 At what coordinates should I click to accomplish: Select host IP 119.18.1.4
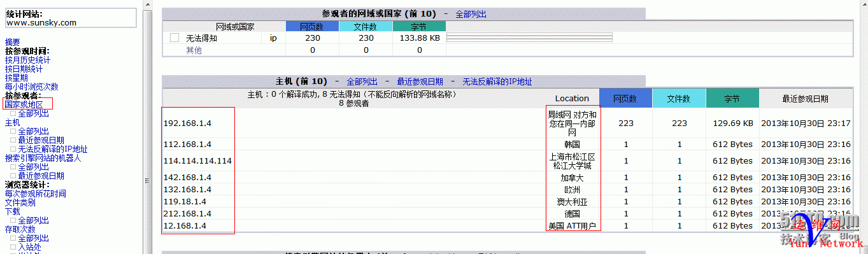click(185, 202)
